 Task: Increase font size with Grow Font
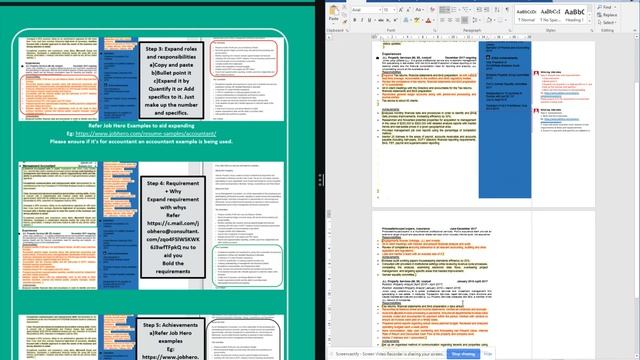[401, 9]
